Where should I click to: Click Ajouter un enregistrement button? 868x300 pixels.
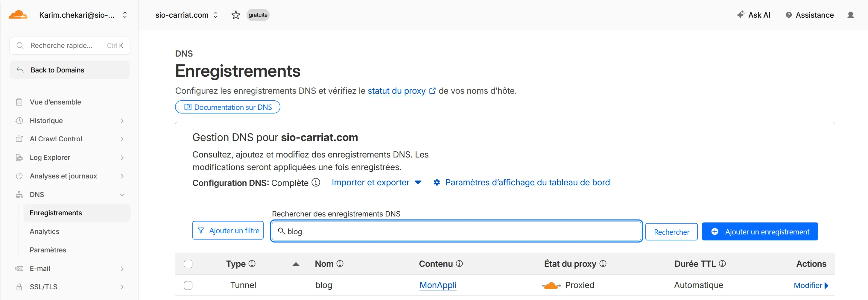[x=759, y=231]
